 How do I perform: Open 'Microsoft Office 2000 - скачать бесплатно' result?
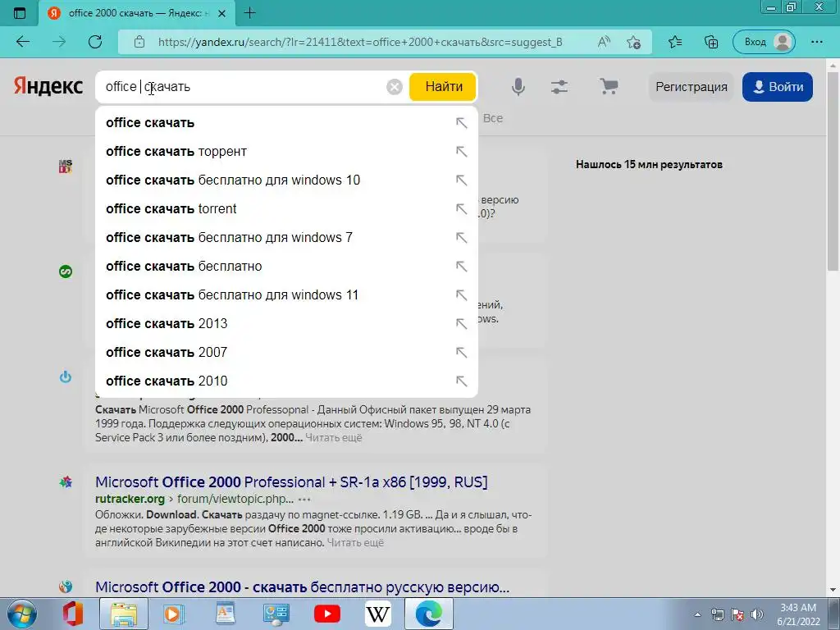pyautogui.click(x=302, y=587)
